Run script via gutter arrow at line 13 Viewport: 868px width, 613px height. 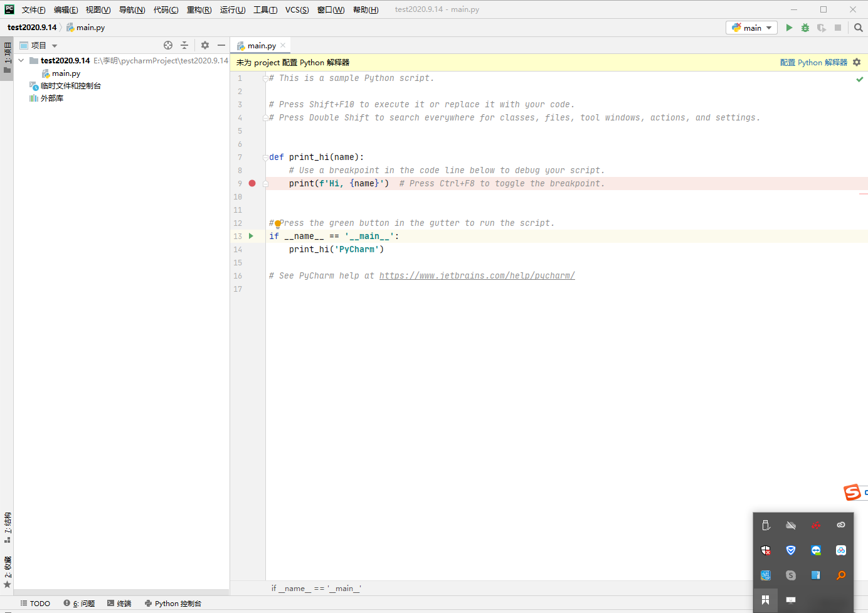pos(251,236)
